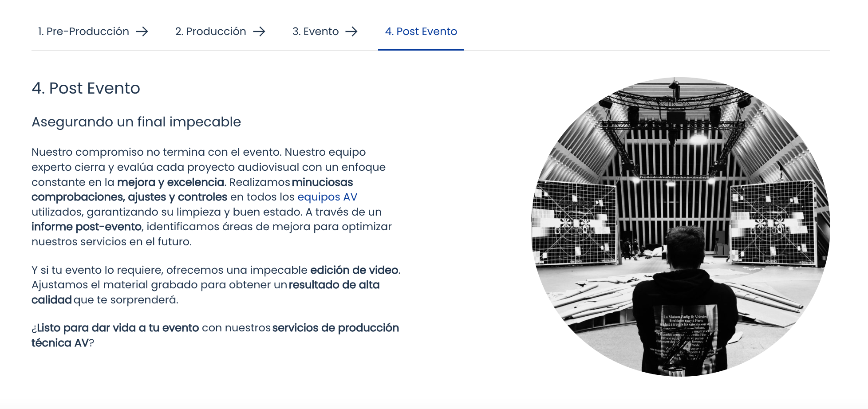Click the paragraph starting Nuestro compromiso no termina
Viewport: 868px width, 409px height.
(x=212, y=197)
